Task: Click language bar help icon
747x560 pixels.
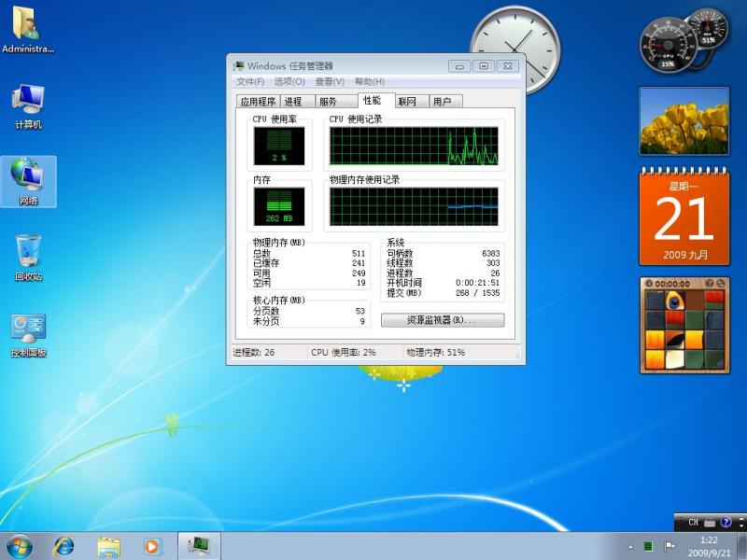Action: tap(726, 523)
